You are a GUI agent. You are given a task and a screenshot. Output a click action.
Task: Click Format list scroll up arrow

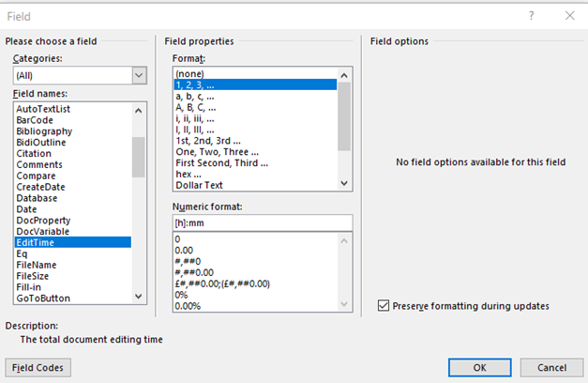(x=344, y=75)
